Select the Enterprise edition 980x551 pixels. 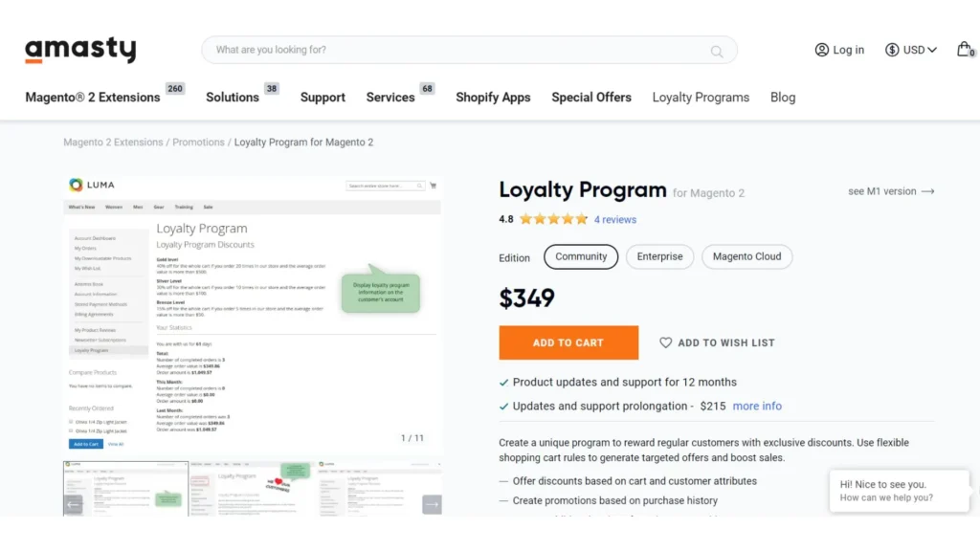(x=659, y=256)
